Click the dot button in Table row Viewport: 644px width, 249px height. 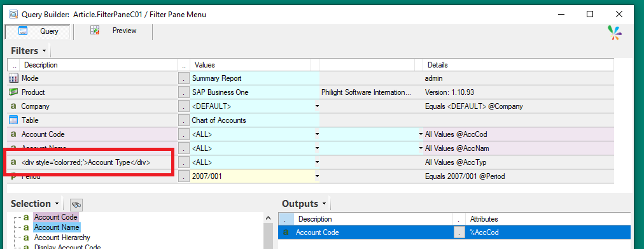click(x=183, y=120)
